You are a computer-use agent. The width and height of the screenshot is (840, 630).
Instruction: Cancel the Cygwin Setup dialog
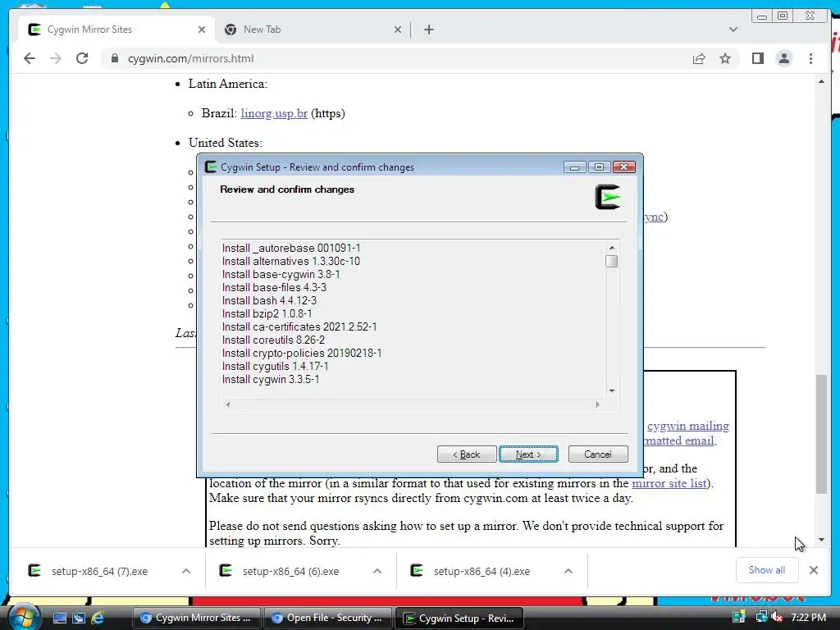(598, 454)
